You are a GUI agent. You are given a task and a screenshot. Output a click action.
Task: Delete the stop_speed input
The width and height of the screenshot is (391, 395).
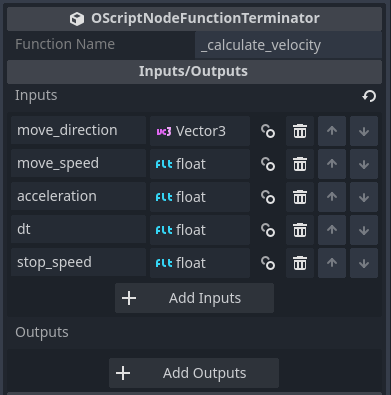(300, 263)
